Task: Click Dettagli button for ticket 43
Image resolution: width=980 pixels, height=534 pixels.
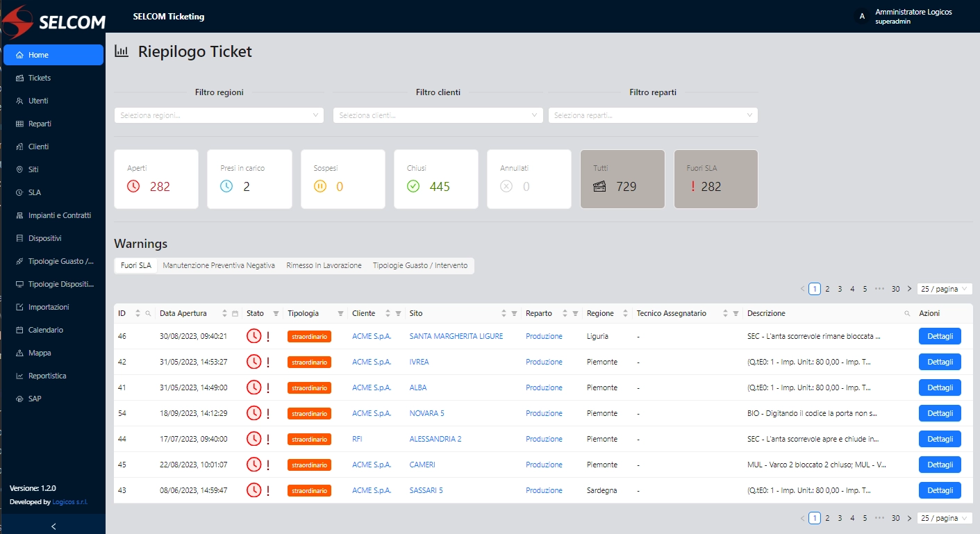Action: 940,490
